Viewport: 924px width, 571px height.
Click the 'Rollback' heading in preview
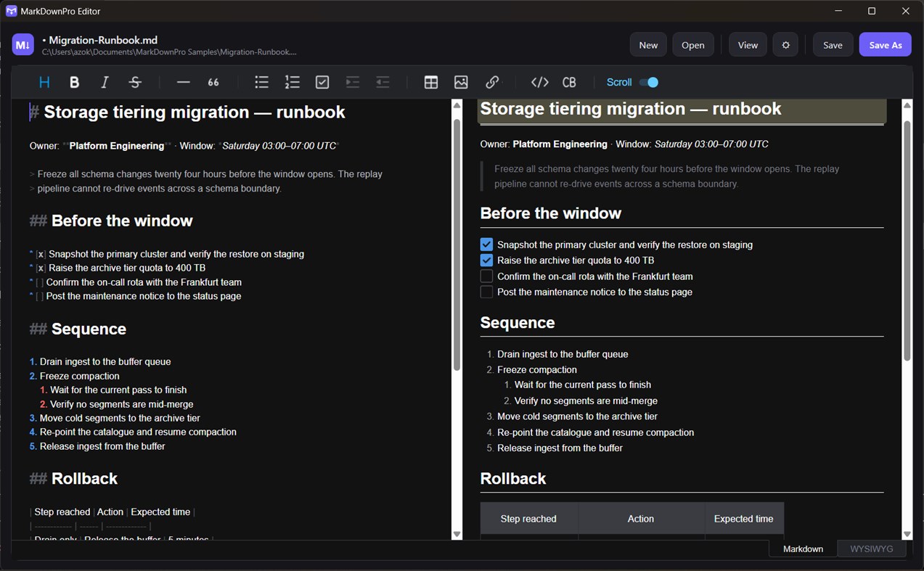pyautogui.click(x=513, y=478)
